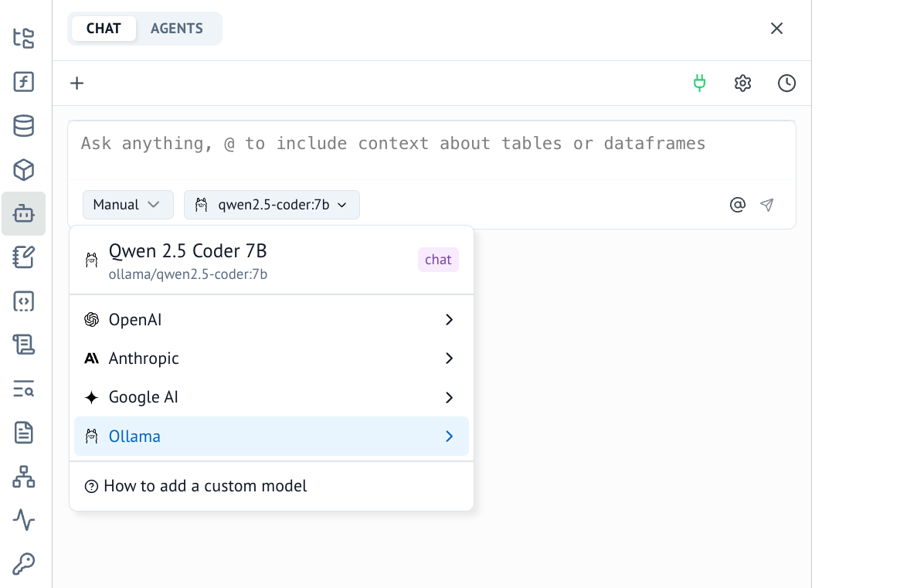Open the dependencies network graph icon
Viewport: 917px width, 588px height.
point(24,477)
